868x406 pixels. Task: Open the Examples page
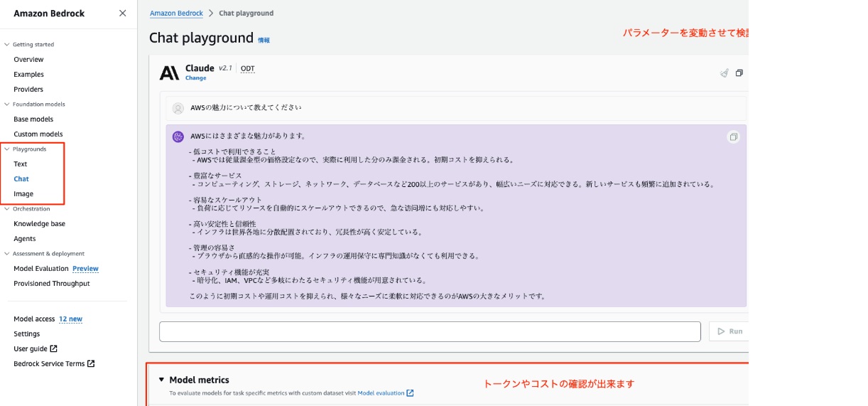click(x=28, y=75)
